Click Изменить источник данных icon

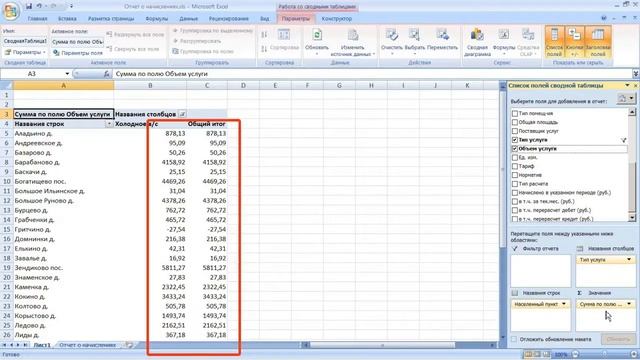tap(353, 35)
